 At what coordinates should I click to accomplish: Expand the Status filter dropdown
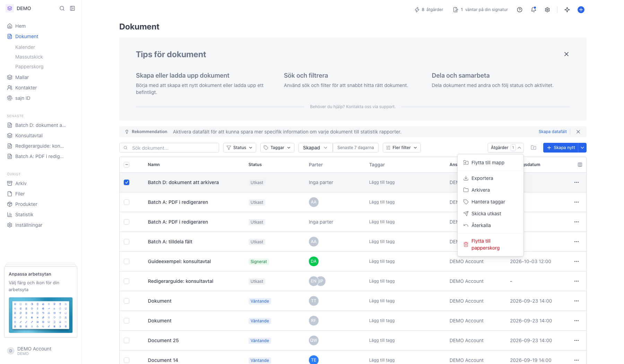tap(240, 148)
